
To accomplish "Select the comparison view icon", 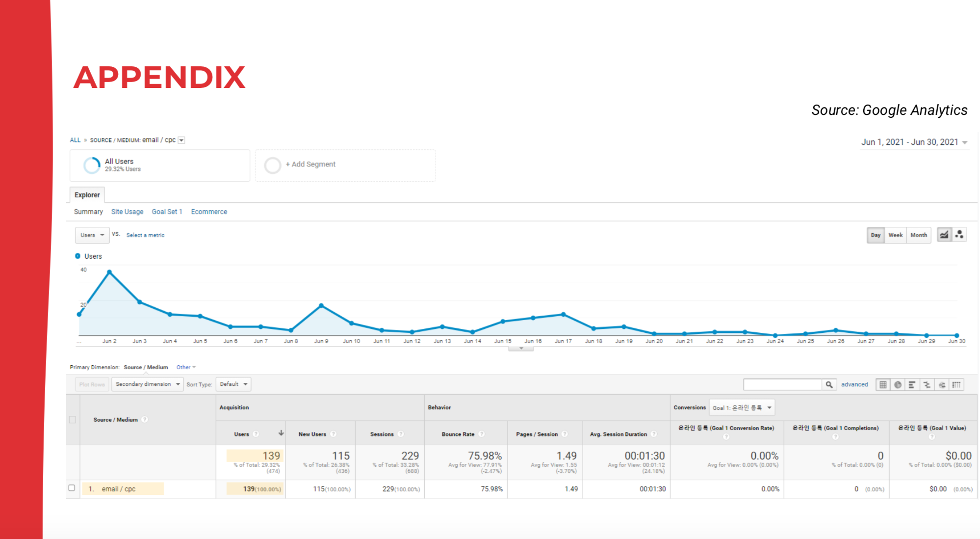I will click(927, 385).
